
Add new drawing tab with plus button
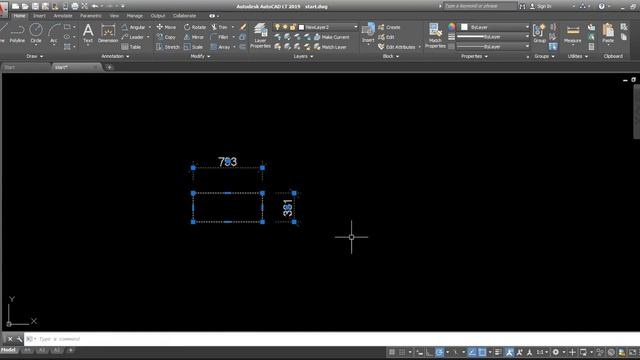click(109, 67)
